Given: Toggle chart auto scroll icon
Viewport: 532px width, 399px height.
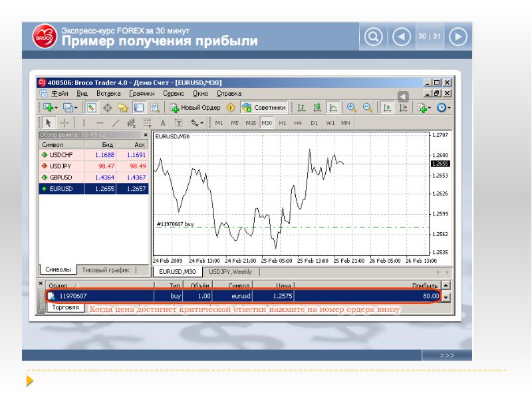Looking at the screenshot, I should pos(387,108).
